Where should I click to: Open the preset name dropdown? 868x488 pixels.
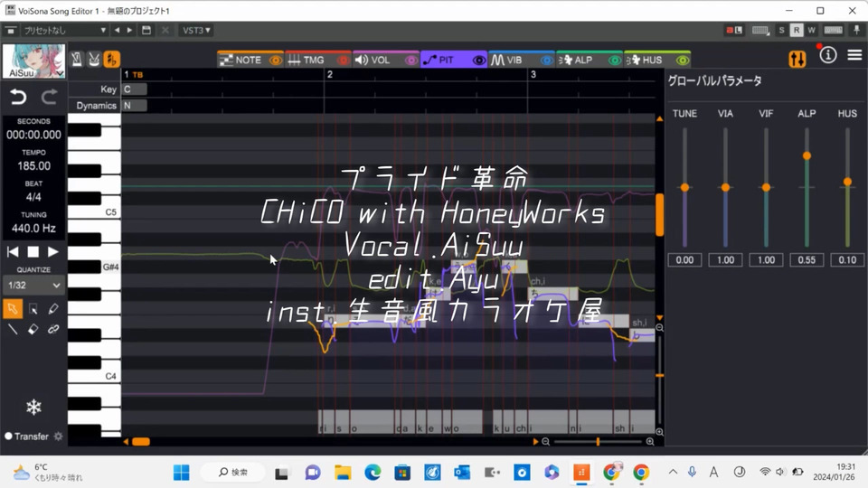click(64, 30)
